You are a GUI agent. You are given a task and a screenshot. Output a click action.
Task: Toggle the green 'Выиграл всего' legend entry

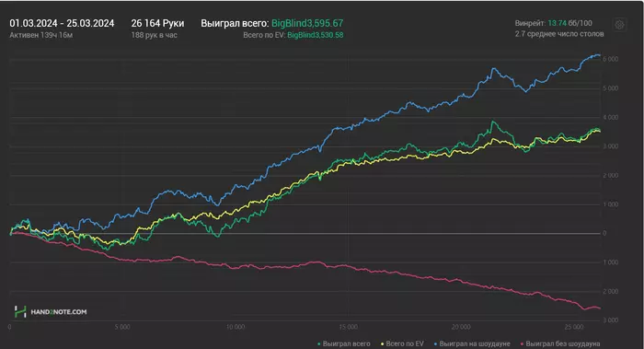pyautogui.click(x=344, y=343)
